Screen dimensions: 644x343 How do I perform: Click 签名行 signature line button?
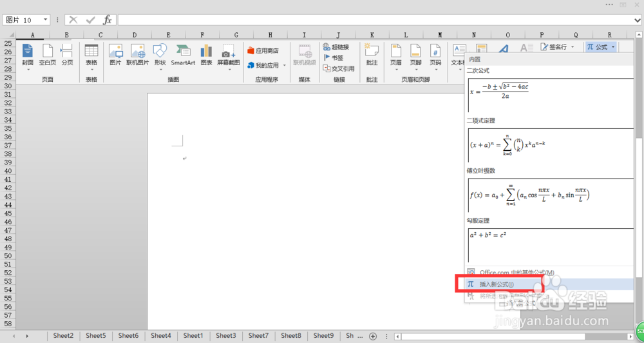click(554, 47)
